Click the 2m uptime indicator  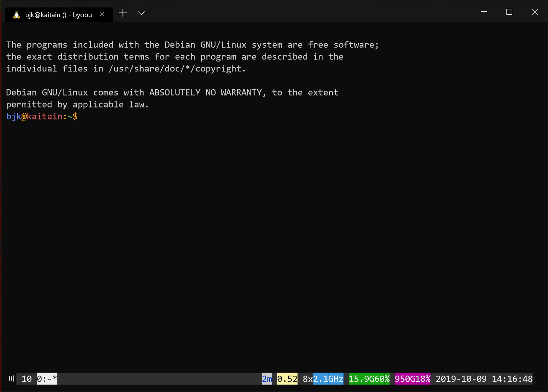(267, 379)
